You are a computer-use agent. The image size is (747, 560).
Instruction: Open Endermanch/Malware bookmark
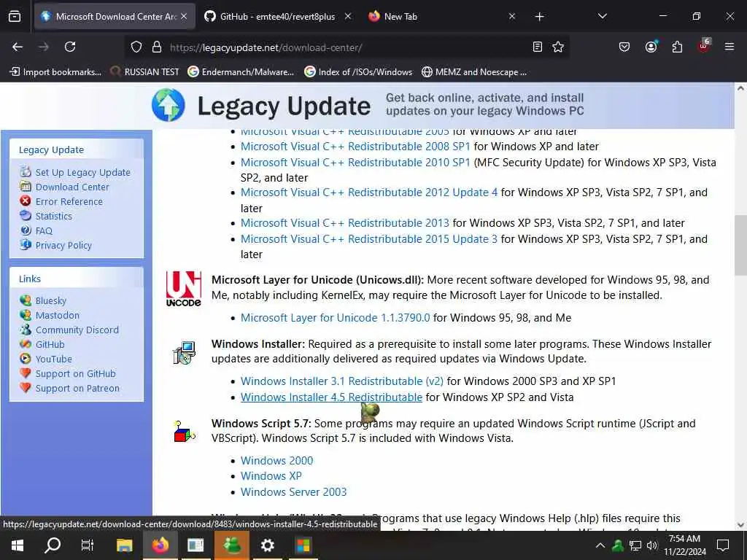tap(241, 72)
